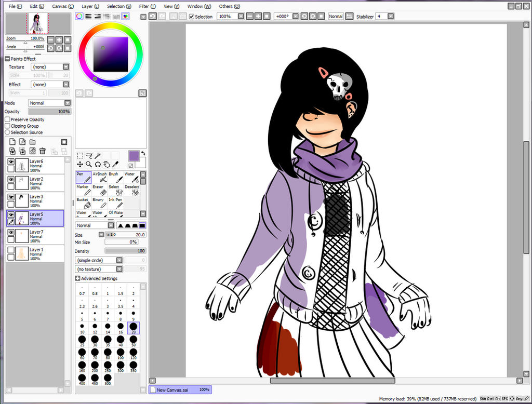
Task: Activate the magic wand tool
Action: [98, 156]
